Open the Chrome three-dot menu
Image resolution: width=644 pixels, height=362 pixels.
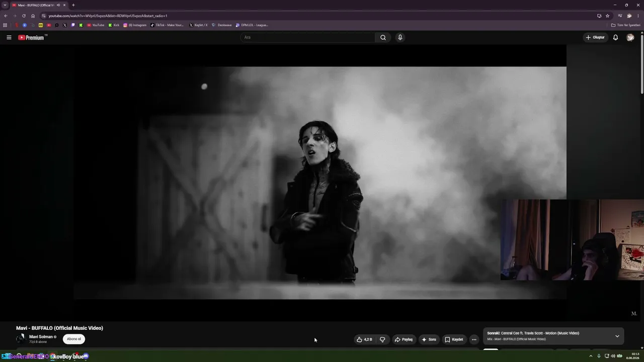[x=638, y=16]
